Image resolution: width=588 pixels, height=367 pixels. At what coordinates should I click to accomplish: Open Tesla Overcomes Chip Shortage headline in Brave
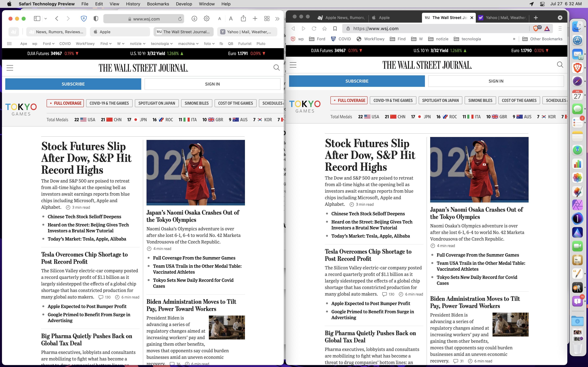[368, 255]
